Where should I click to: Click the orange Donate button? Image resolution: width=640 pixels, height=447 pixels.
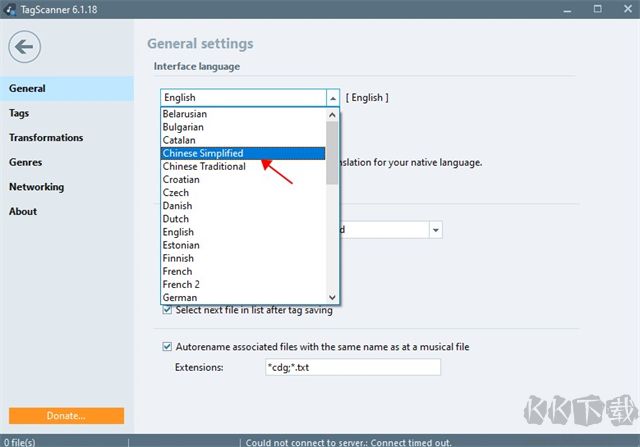click(67, 416)
